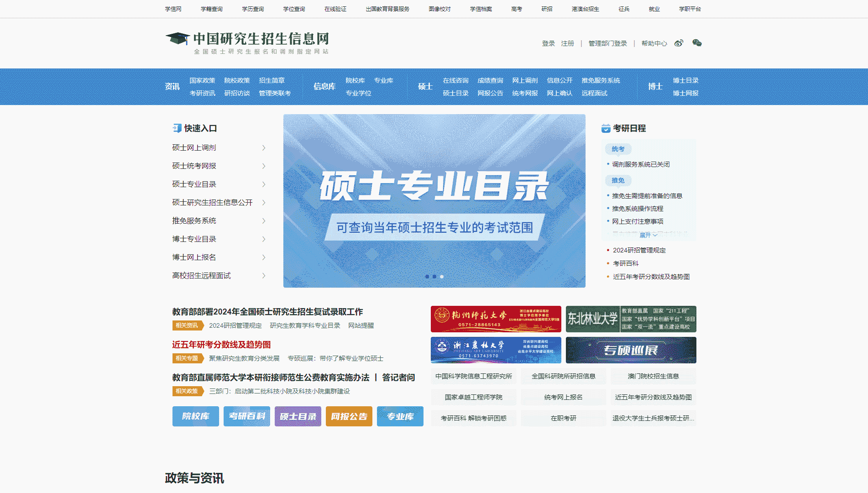Open the 专业库 tile button
868x493 pixels.
click(x=400, y=416)
